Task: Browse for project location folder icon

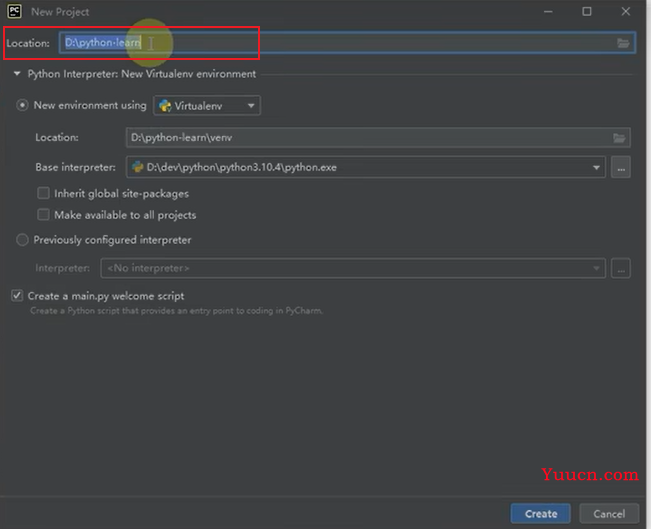Action: tap(623, 43)
